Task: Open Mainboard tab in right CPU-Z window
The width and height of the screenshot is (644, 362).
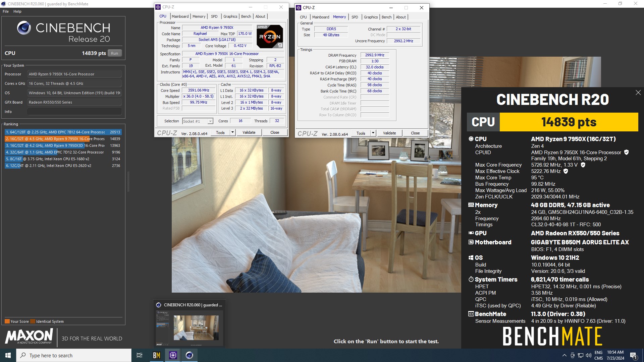Action: [321, 17]
